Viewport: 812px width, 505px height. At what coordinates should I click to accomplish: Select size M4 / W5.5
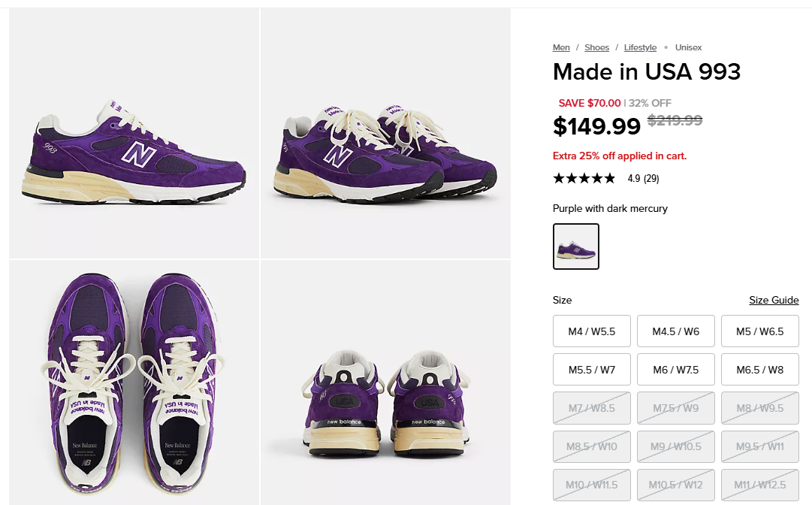pyautogui.click(x=592, y=331)
